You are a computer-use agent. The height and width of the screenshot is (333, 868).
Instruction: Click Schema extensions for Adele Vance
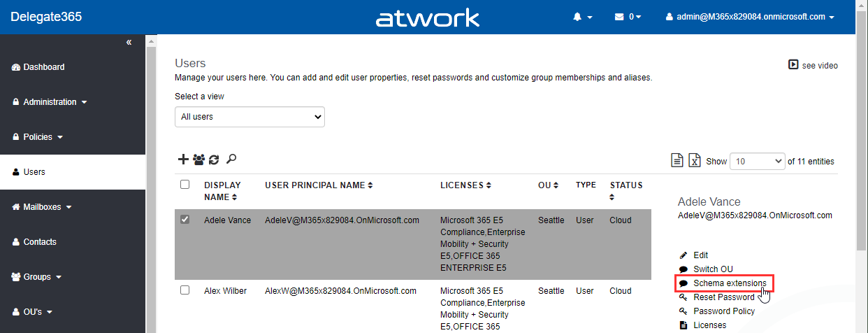tap(729, 283)
